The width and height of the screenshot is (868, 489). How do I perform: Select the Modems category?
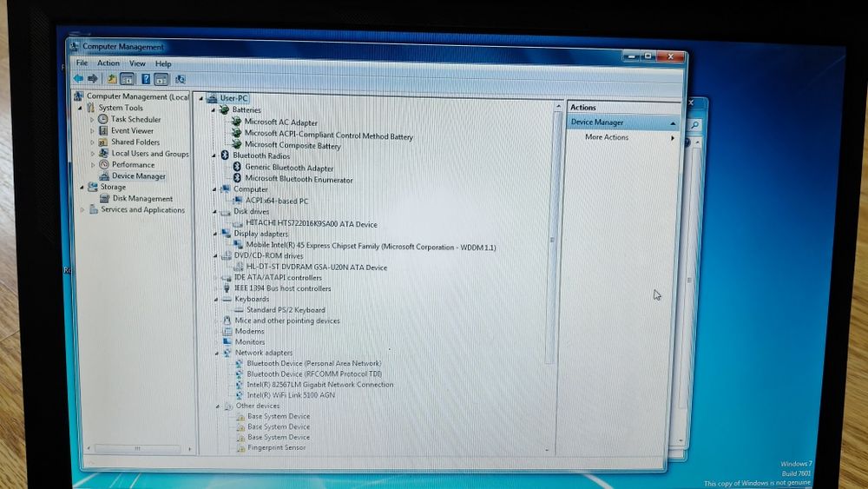click(250, 331)
